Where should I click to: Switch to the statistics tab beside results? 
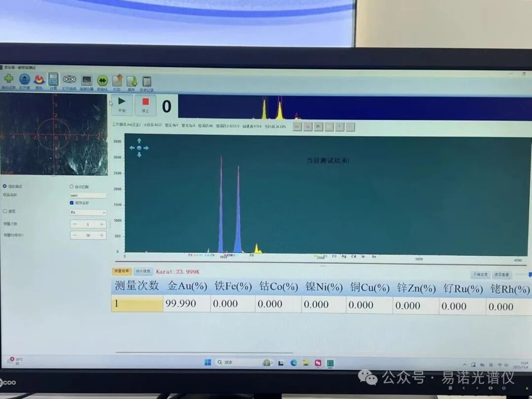[x=143, y=271]
